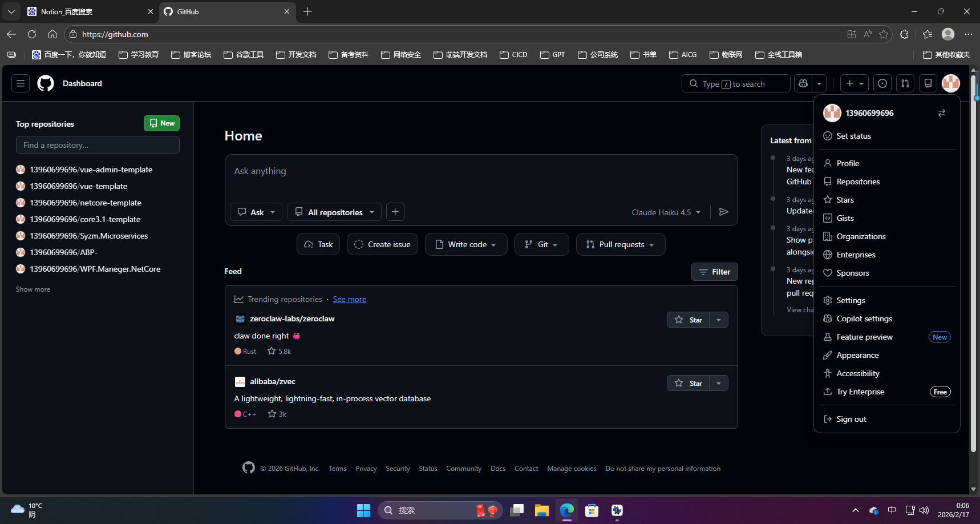Open 13960699696/vue-admin-template repository
Image resolution: width=980 pixels, height=524 pixels.
point(91,170)
